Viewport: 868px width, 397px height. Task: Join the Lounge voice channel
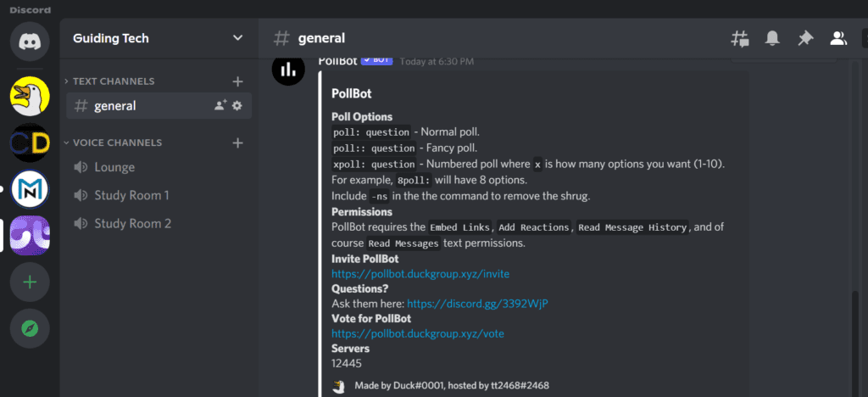159,167
